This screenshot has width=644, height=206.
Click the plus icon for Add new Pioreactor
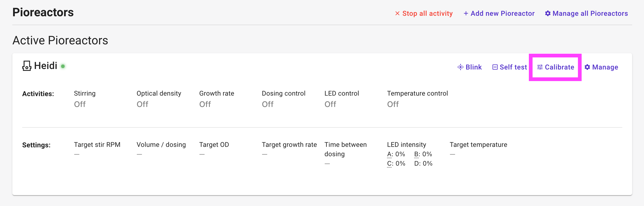coord(466,13)
